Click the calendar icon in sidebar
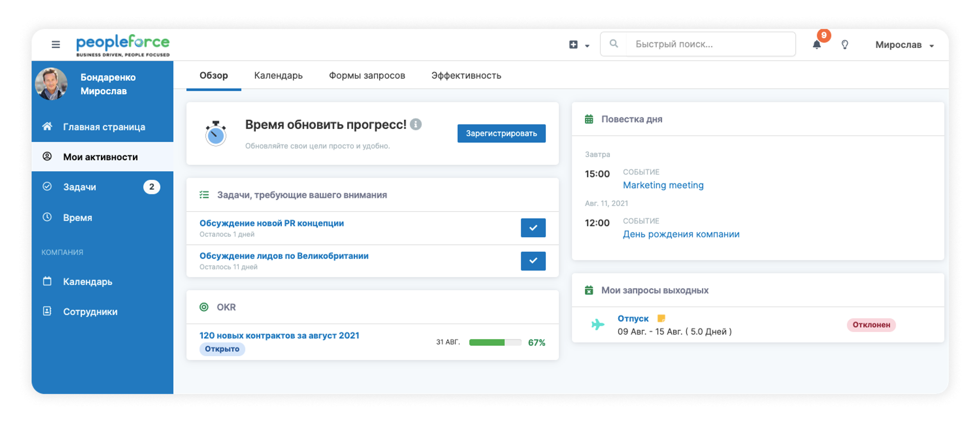 pyautogui.click(x=47, y=281)
